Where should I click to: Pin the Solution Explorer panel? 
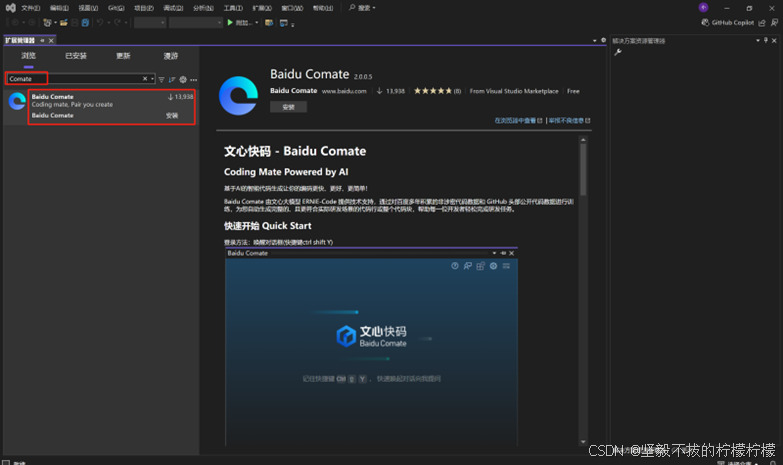click(766, 40)
